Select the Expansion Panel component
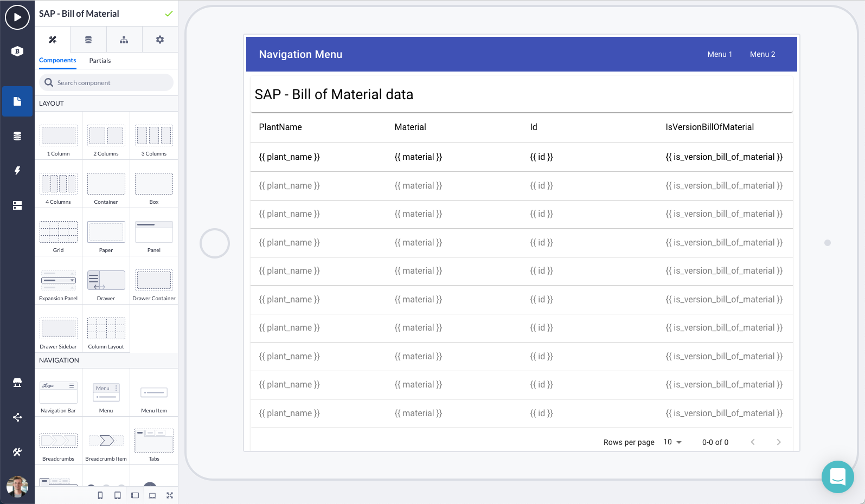Screen dimensions: 865x504 [x=59, y=280]
